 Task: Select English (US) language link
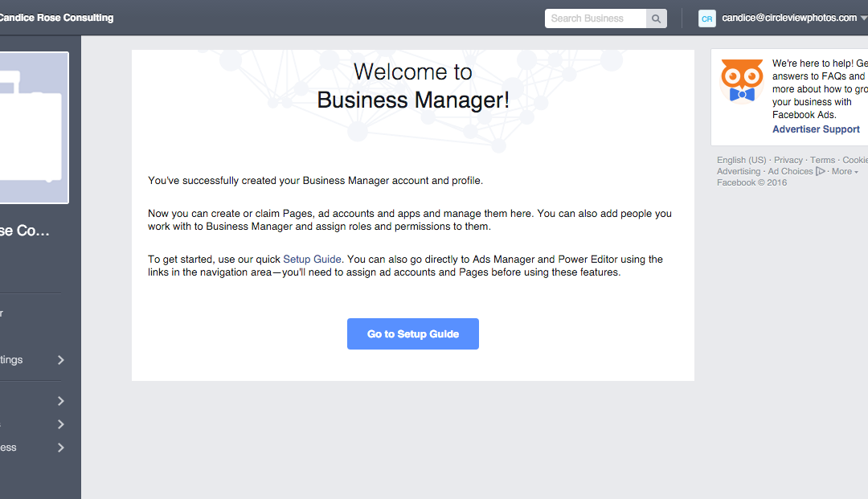pos(741,160)
